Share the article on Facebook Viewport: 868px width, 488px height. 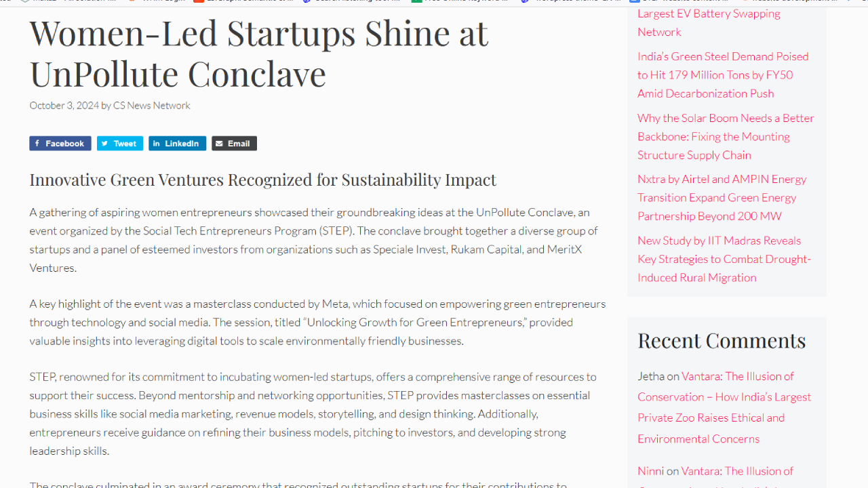click(60, 144)
